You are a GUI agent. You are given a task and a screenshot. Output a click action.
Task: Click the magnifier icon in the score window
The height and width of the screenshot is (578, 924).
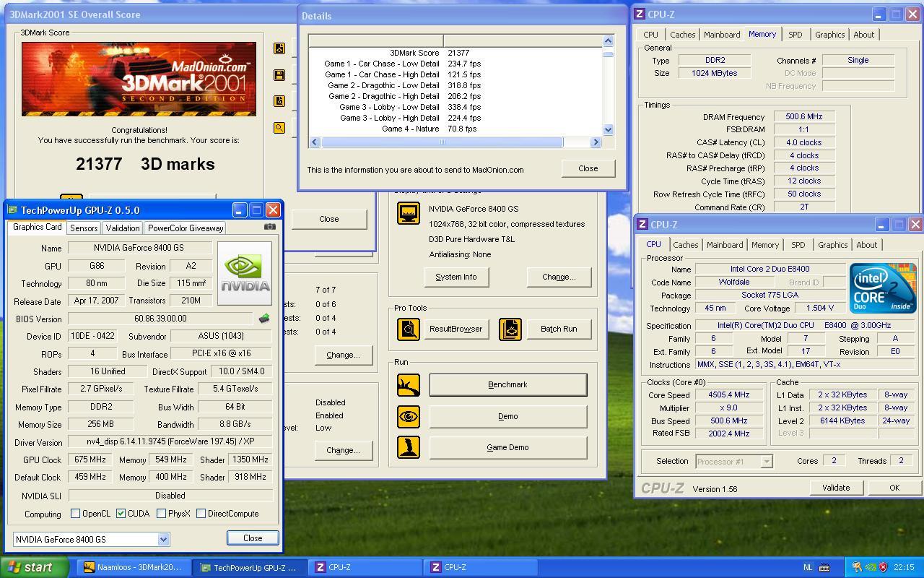(x=279, y=128)
